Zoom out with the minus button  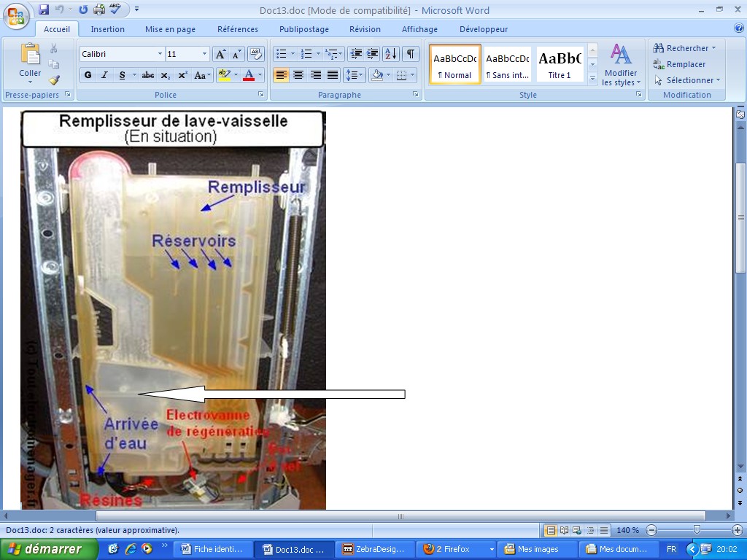(x=651, y=530)
